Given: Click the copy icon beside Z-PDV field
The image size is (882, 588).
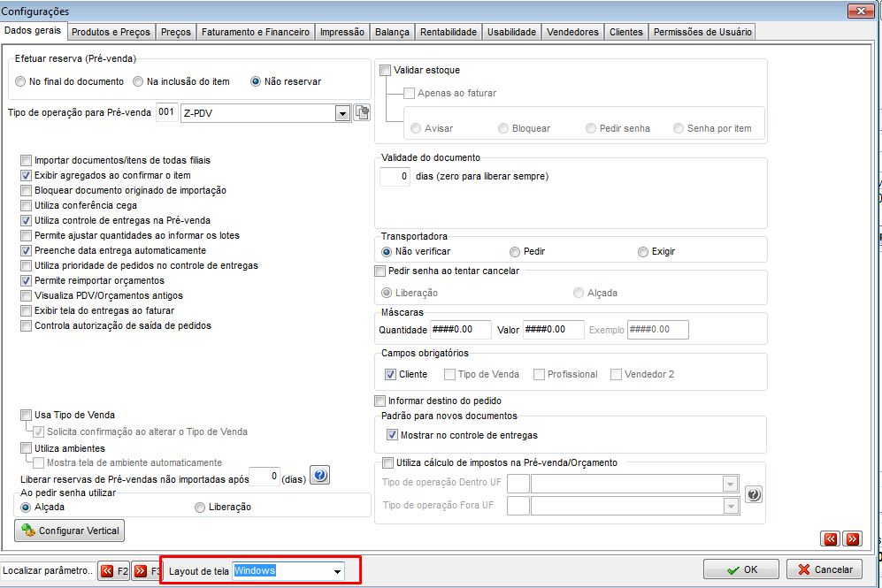Looking at the screenshot, I should tap(362, 113).
